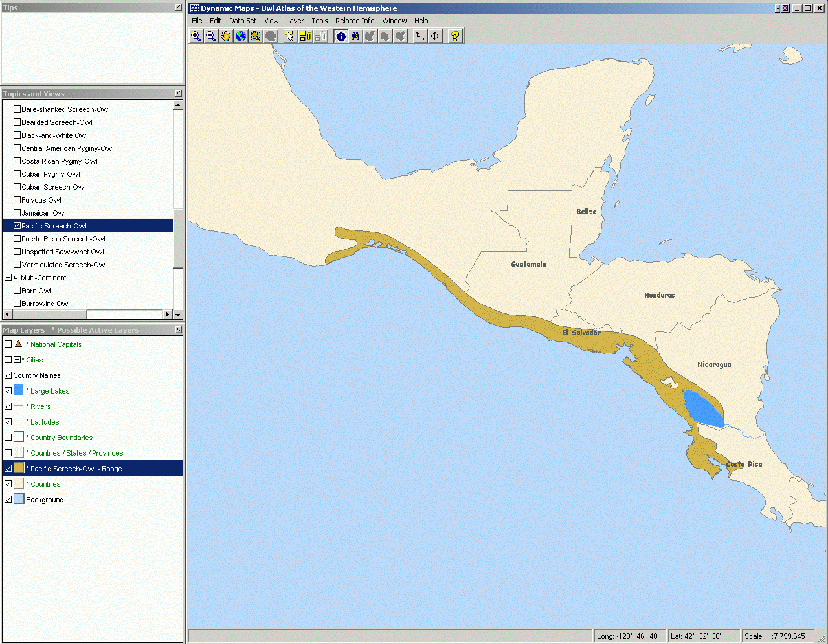Viewport: 828px width, 644px height.
Task: Click the binoculars Find icon
Action: [x=355, y=36]
